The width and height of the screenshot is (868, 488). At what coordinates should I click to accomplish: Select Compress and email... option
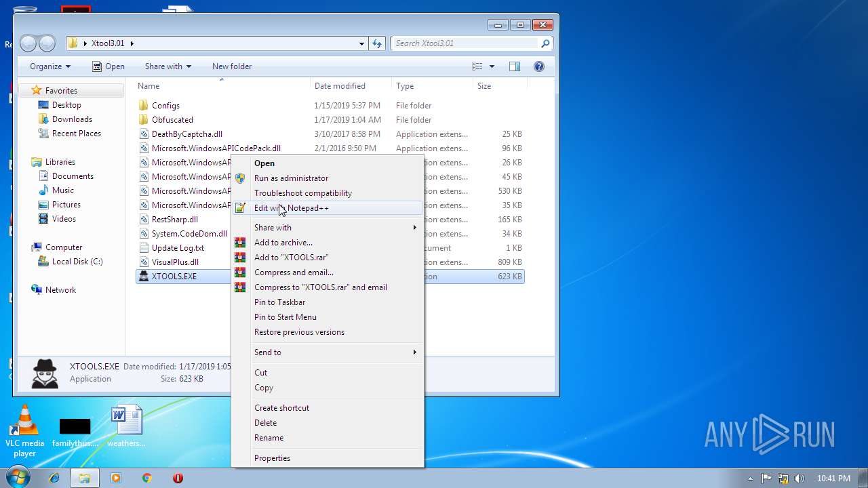coord(328,272)
